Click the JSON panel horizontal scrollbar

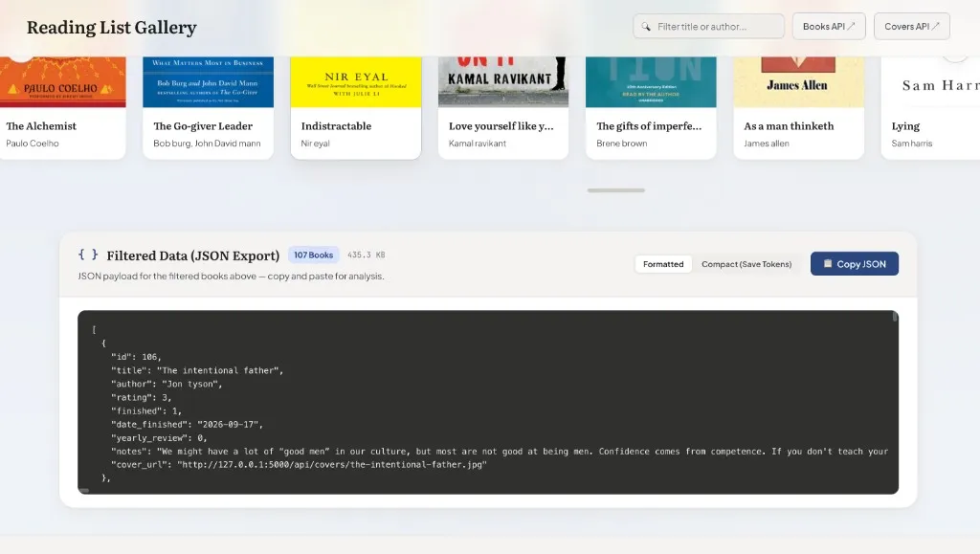[84, 490]
